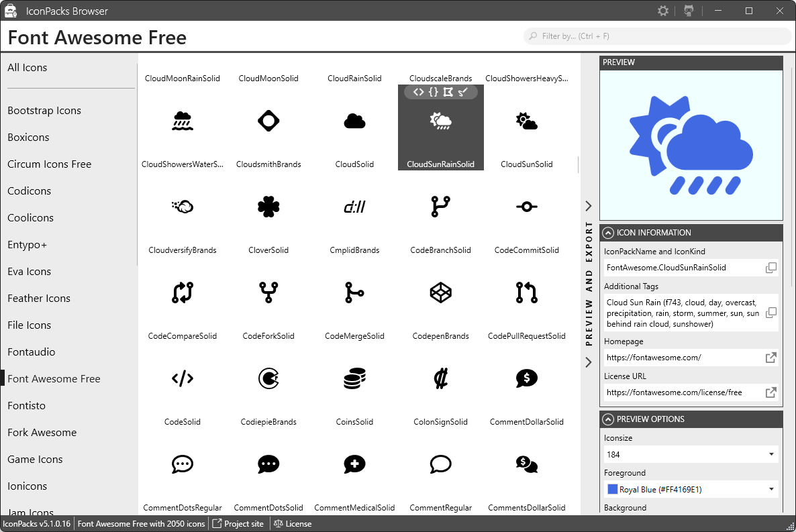Viewport: 796px width, 532px height.
Task: Switch to Circum Icons Free pack
Action: tap(49, 164)
